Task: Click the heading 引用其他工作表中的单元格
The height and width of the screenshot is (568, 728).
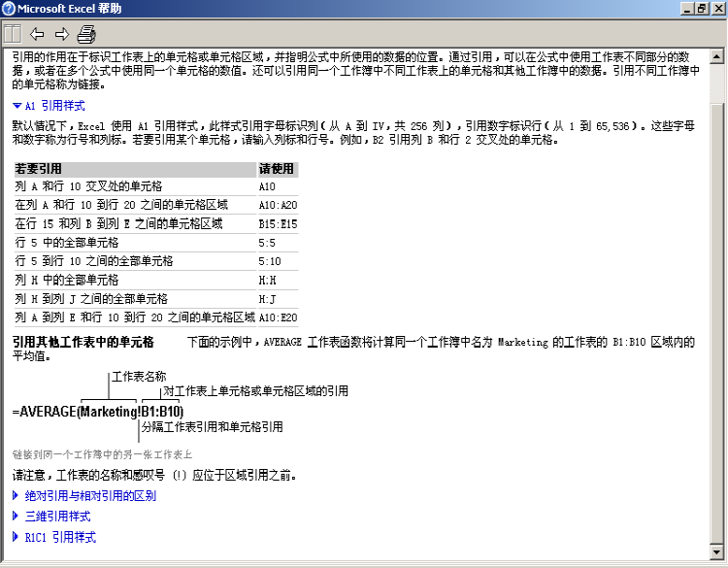Action: click(83, 343)
